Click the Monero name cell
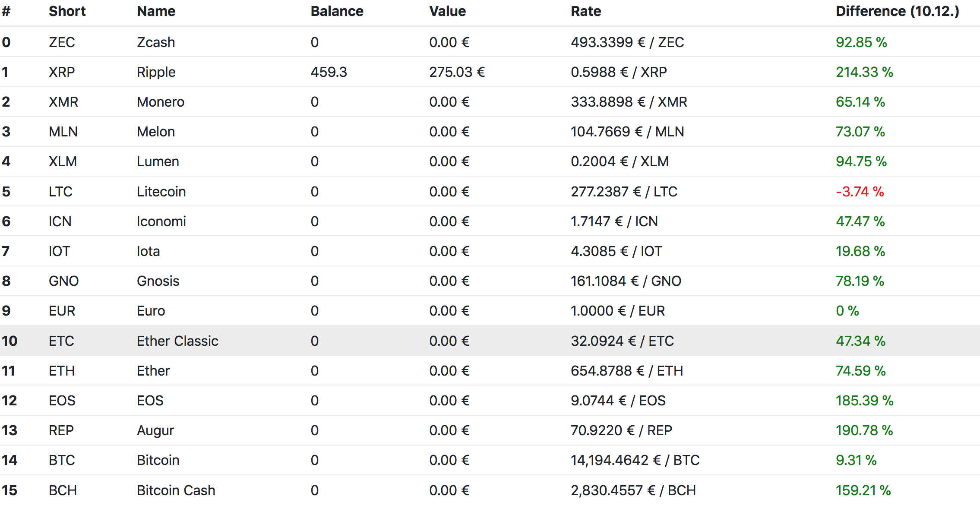 161,102
